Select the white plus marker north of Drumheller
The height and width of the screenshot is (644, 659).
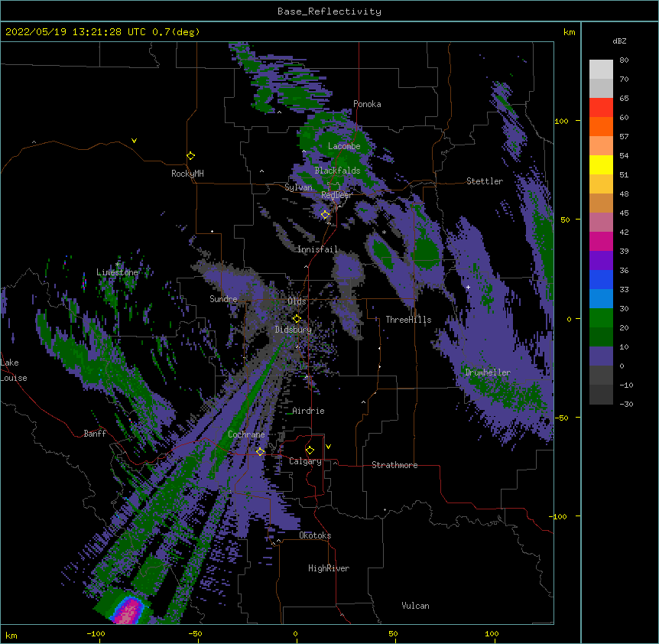468,287
